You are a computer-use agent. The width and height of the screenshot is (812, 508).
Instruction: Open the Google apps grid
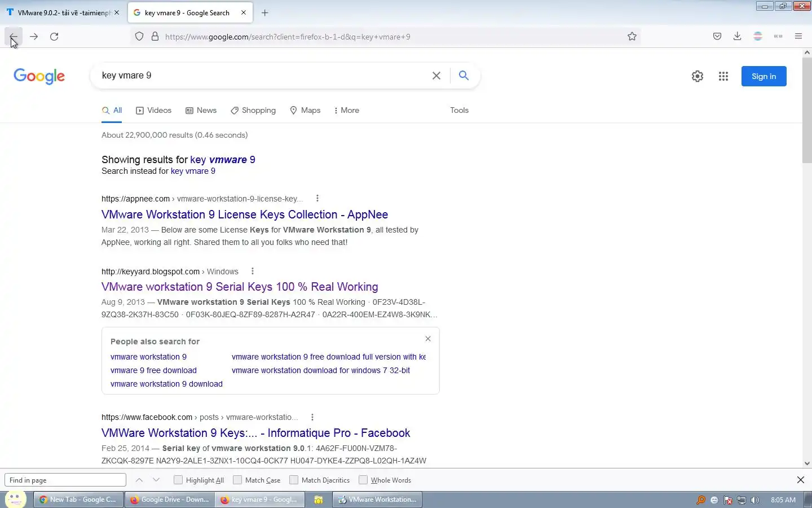coord(723,76)
